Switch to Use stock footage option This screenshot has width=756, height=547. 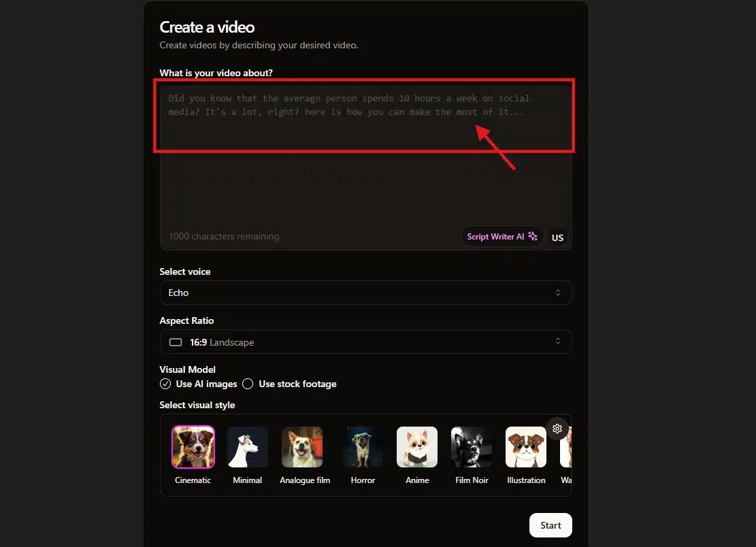click(x=248, y=384)
